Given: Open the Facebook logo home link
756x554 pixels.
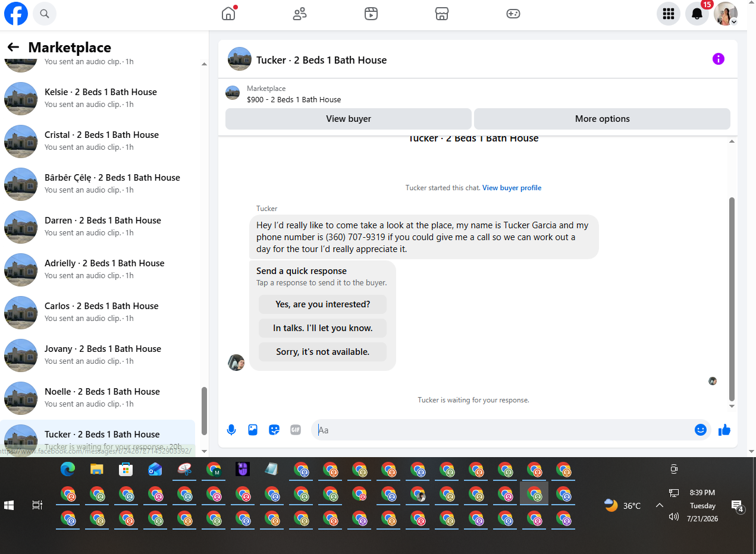Looking at the screenshot, I should [x=16, y=14].
